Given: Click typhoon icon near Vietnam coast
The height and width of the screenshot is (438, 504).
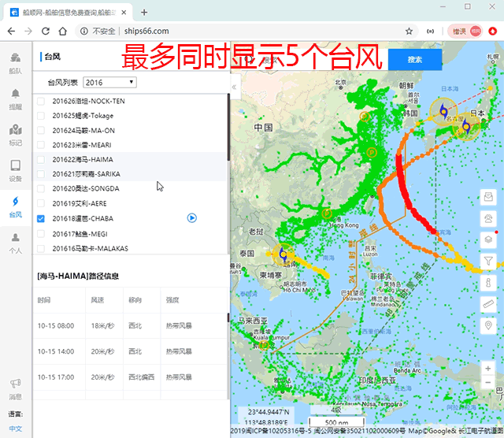Looking at the screenshot, I should point(283,254).
